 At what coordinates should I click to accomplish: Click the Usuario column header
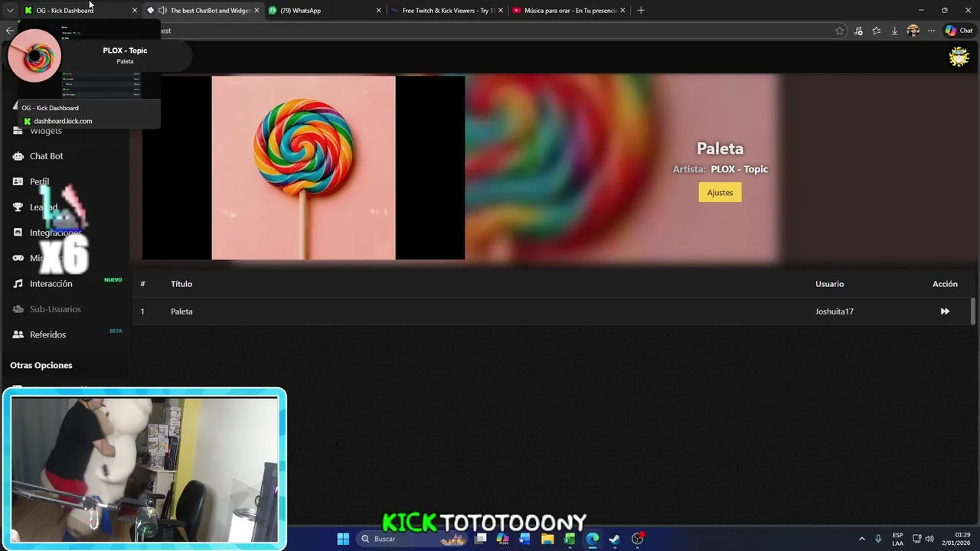tap(829, 284)
